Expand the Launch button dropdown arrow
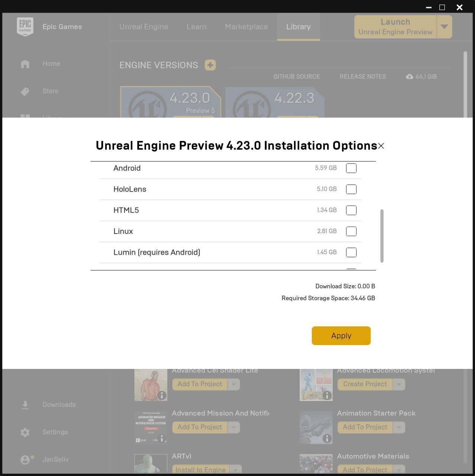This screenshot has width=475, height=476. (x=444, y=27)
